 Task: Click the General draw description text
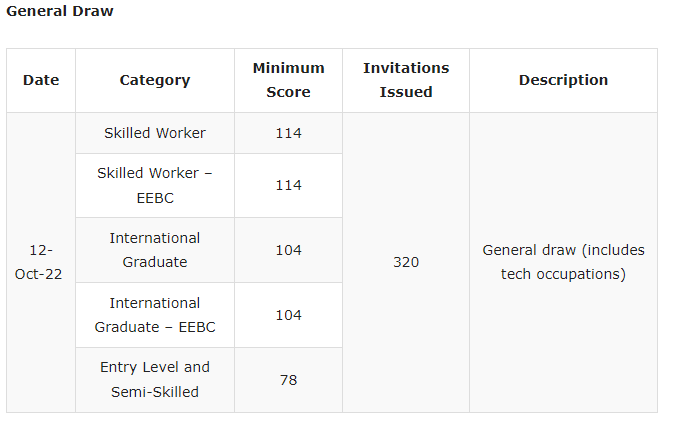click(563, 262)
